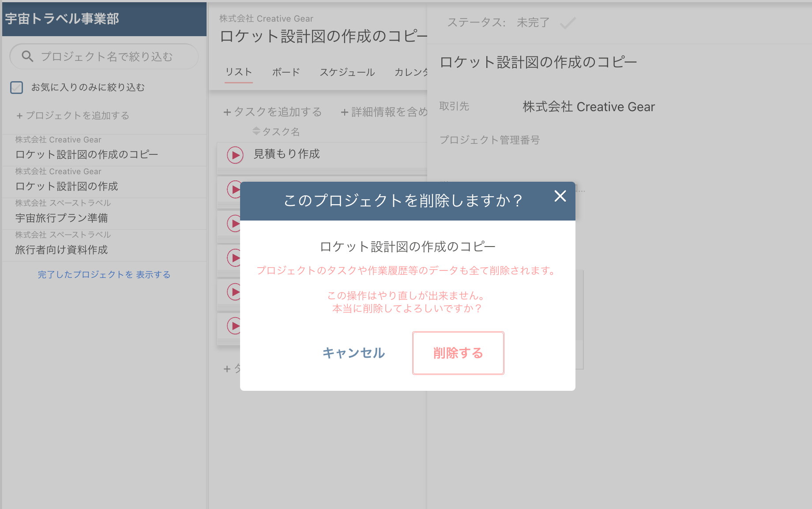Image resolution: width=812 pixels, height=509 pixels.
Task: Click the キャンセル button in the dialog
Action: tap(353, 352)
